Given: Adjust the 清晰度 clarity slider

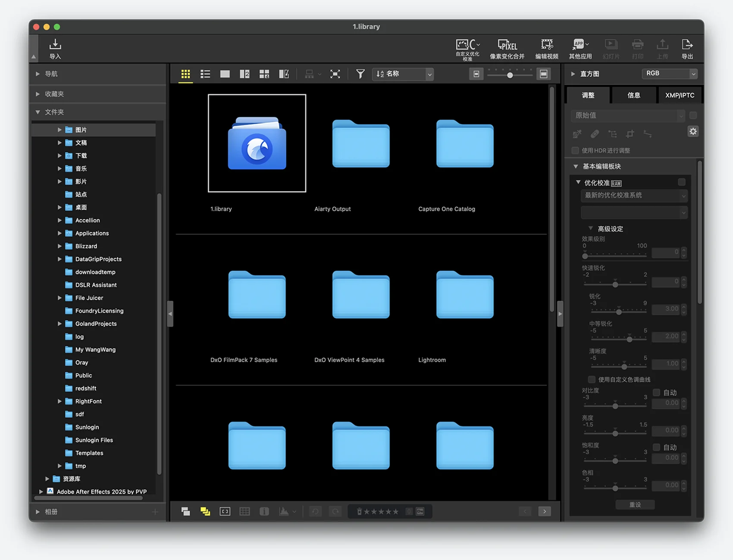Looking at the screenshot, I should coord(624,366).
